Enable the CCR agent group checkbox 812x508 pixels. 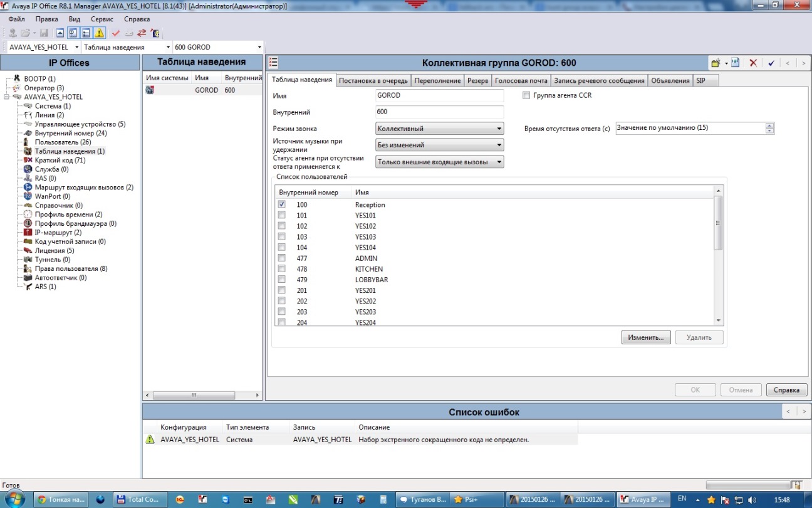pyautogui.click(x=526, y=95)
